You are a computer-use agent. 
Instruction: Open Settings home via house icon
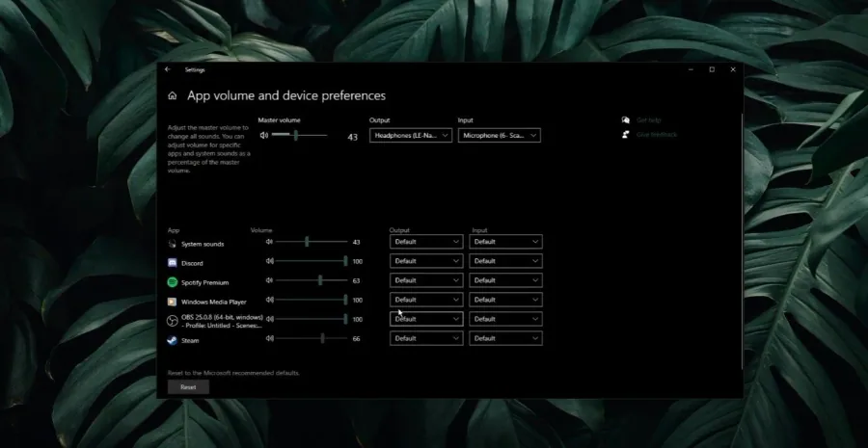173,95
